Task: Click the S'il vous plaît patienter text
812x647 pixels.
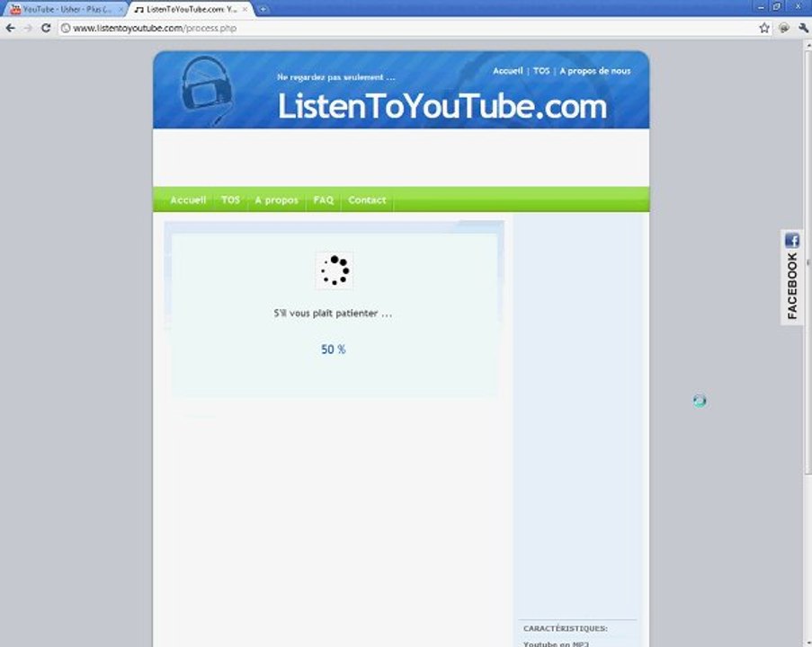Action: point(333,313)
